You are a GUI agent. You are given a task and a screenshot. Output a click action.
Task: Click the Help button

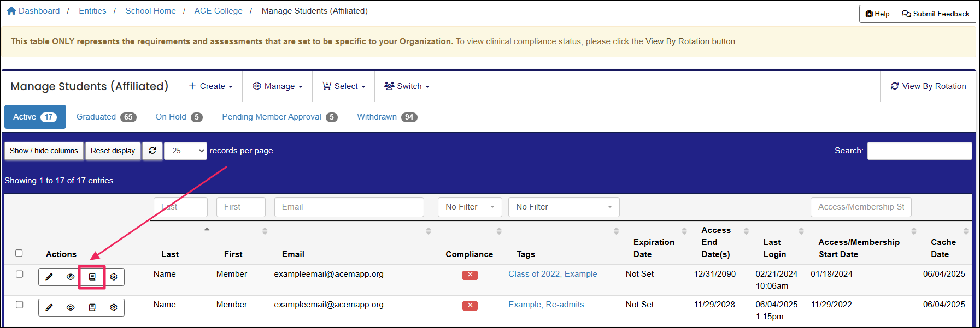tap(878, 14)
